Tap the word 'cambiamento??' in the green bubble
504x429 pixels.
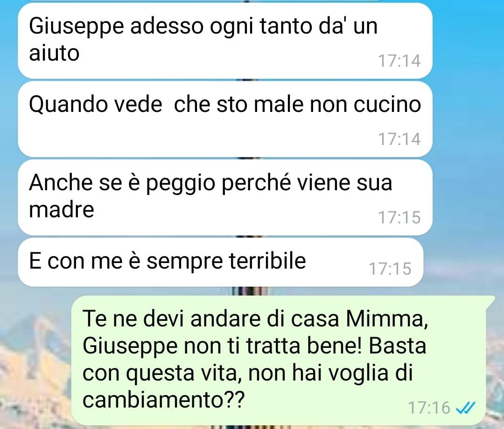click(164, 400)
